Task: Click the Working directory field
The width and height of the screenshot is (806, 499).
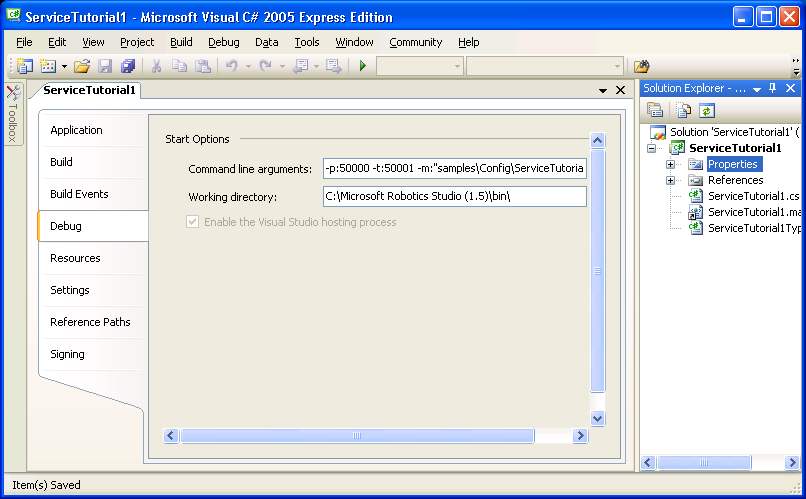Action: [454, 196]
